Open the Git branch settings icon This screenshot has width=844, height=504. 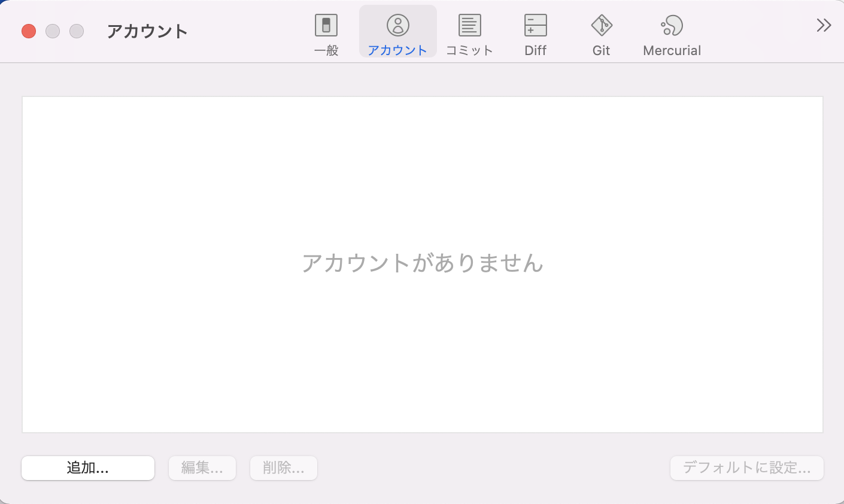pyautogui.click(x=601, y=26)
